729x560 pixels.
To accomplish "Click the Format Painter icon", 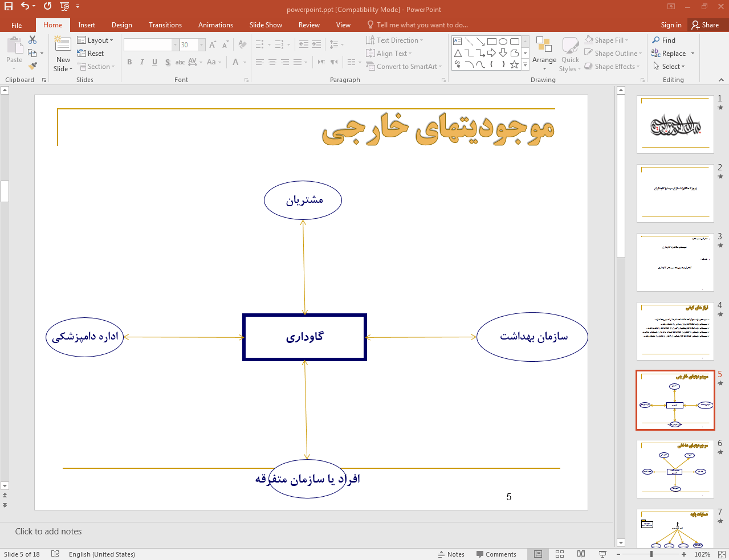I will 33,66.
